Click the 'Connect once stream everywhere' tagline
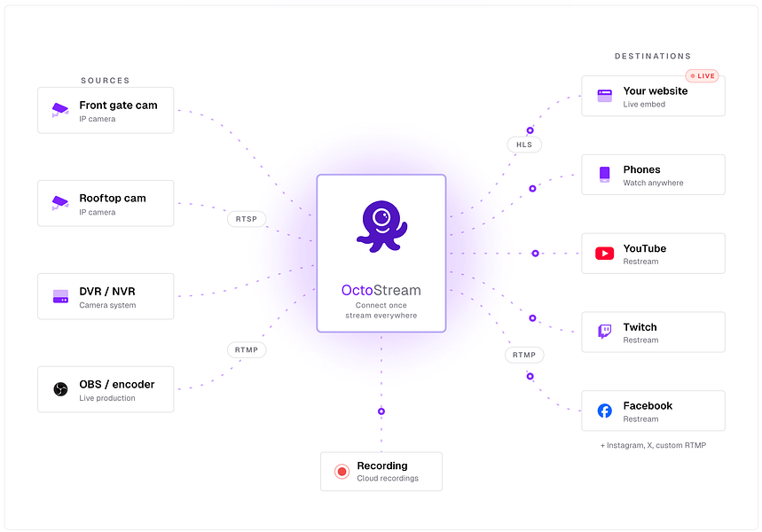762x532 pixels. [x=381, y=310]
